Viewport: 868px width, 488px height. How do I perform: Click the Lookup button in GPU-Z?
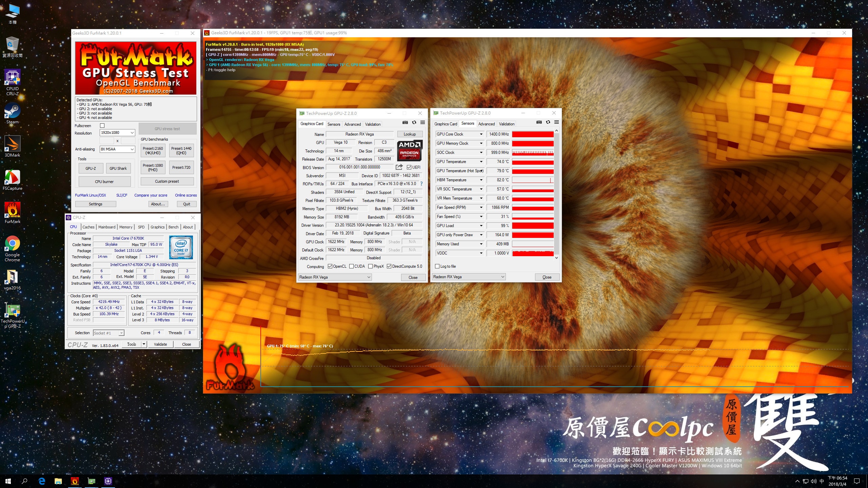click(410, 134)
